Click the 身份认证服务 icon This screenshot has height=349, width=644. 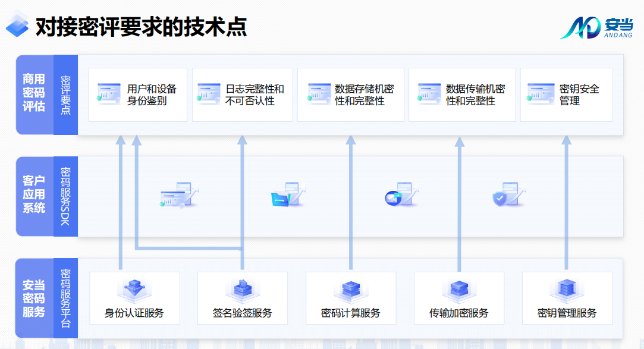click(135, 290)
